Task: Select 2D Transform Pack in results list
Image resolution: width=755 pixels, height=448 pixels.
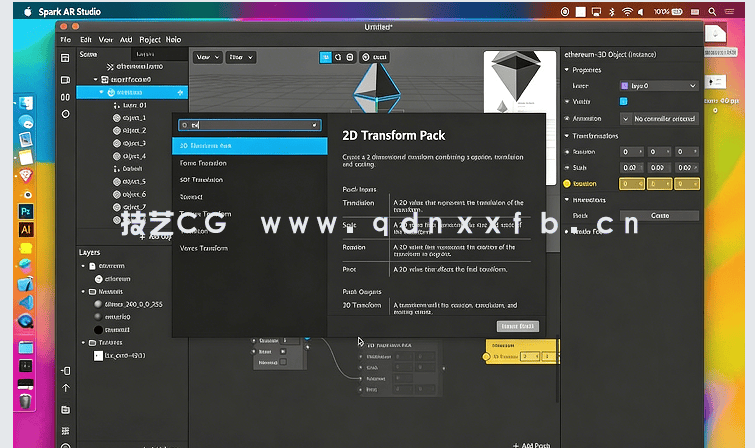Action: [x=250, y=146]
